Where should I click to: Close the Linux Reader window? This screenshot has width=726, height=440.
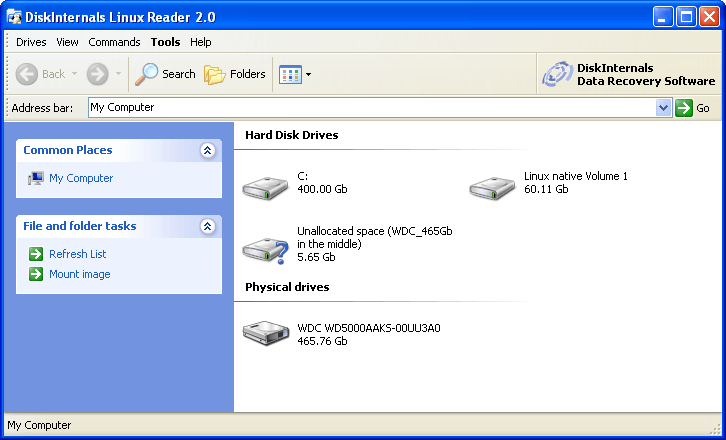tap(709, 17)
